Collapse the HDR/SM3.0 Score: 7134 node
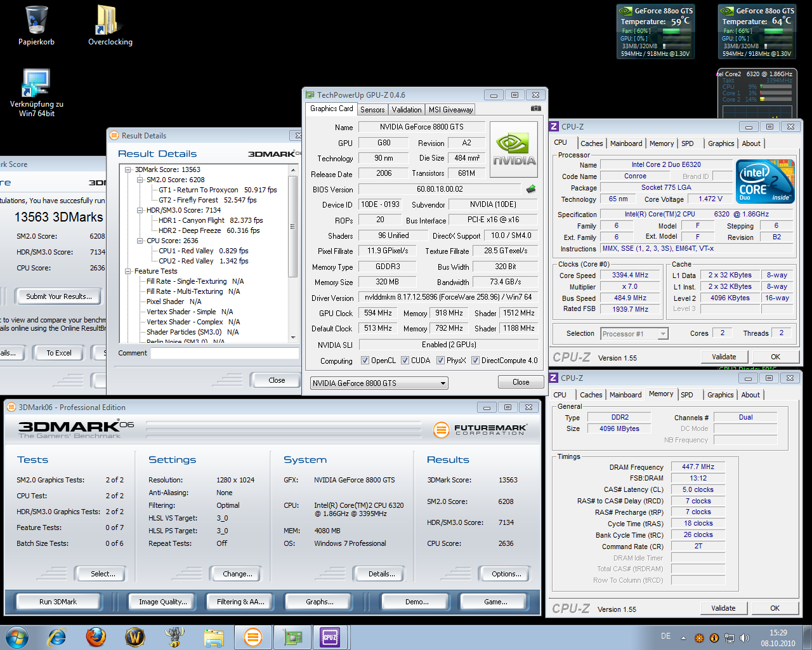 [x=140, y=210]
